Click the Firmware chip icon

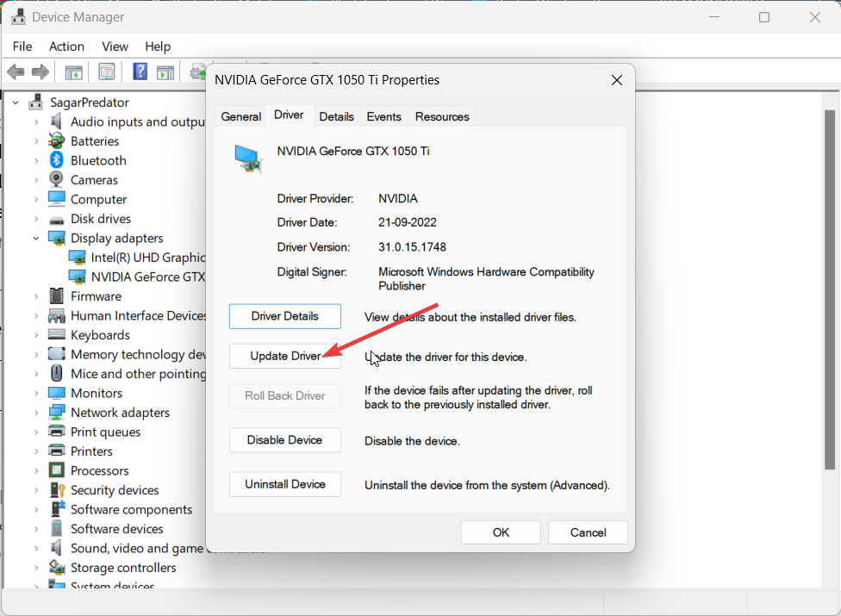tap(56, 296)
